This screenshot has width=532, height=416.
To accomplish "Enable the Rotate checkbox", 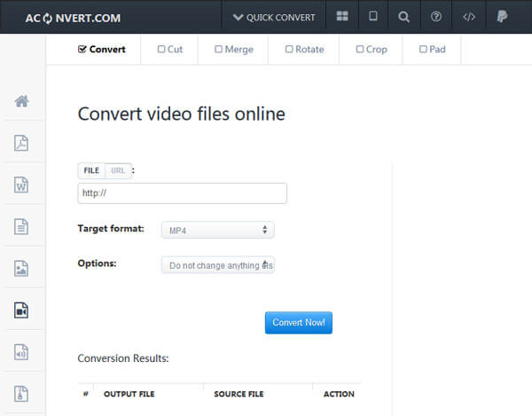I will pyautogui.click(x=289, y=50).
